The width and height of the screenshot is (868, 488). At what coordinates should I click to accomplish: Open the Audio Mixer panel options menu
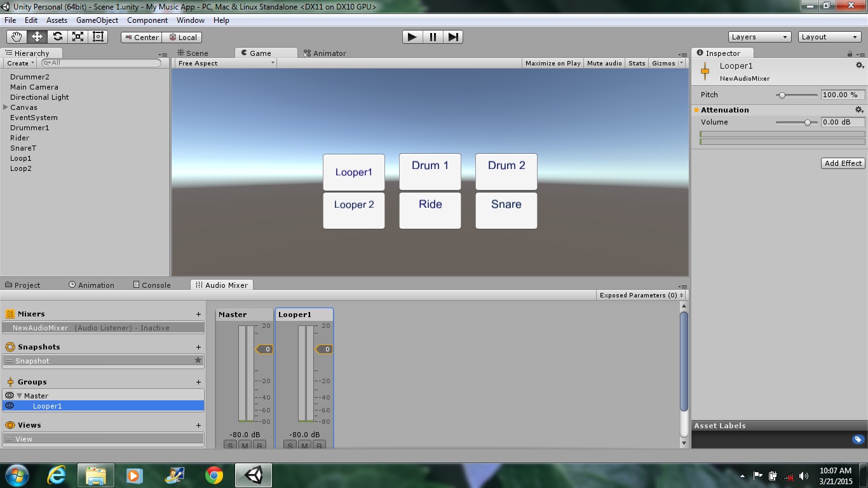[682, 286]
